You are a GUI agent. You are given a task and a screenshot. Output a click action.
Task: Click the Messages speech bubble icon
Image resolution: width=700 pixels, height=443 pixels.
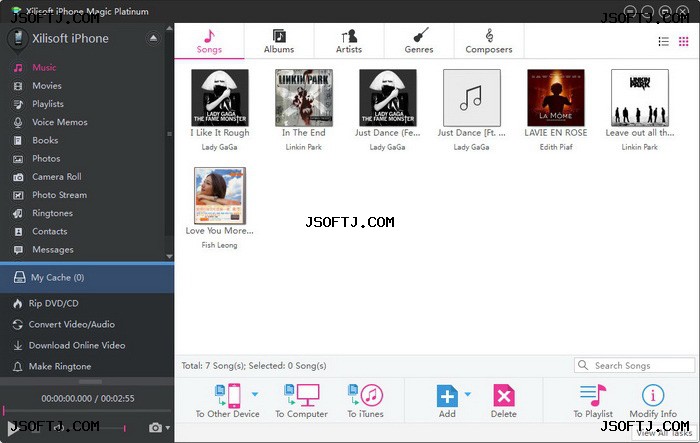pos(18,250)
